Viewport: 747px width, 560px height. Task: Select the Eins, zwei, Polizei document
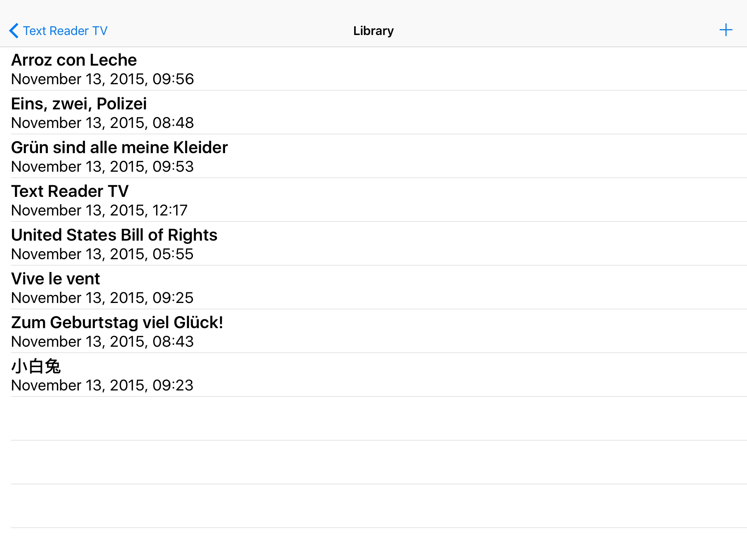pos(79,104)
